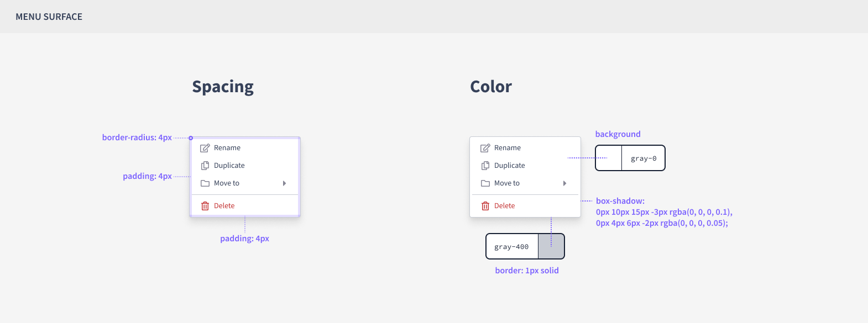Click the box-shadow annotation label
Image resolution: width=868 pixels, height=323 pixels.
(x=620, y=201)
